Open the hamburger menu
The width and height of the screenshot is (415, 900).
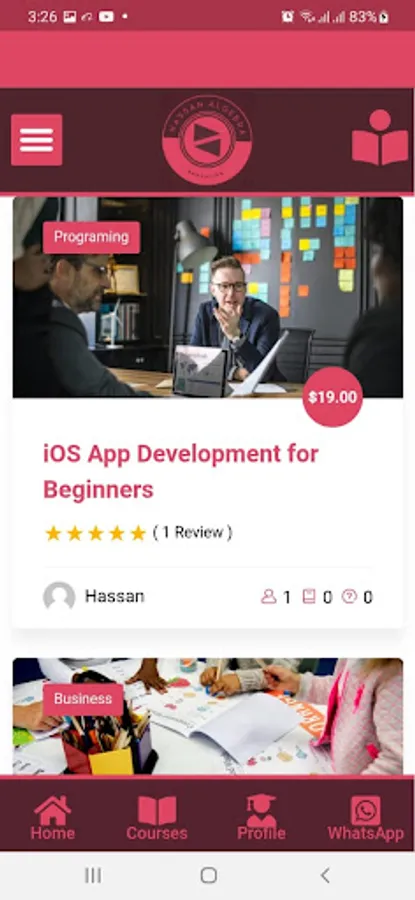point(37,139)
